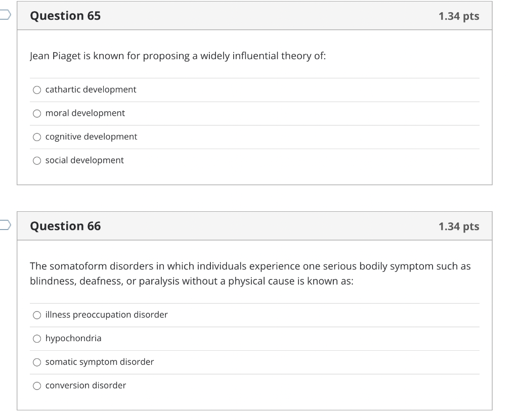Screen dimensions: 518x420
Task: Click the somatoform disorders question text
Action: (x=250, y=273)
